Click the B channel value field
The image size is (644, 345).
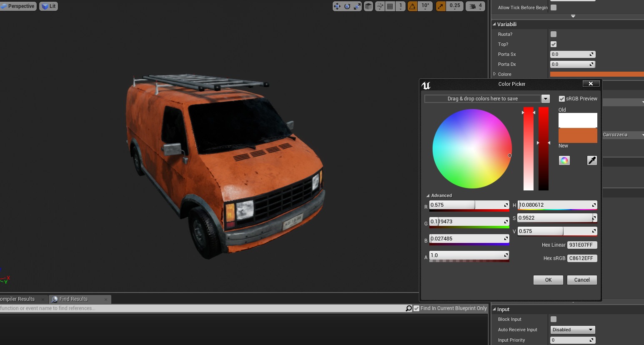point(469,239)
